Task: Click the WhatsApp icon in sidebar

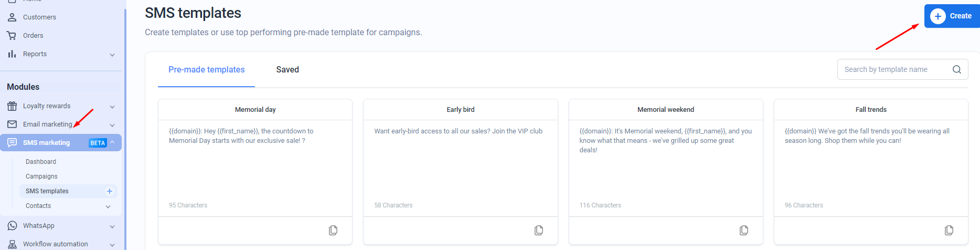Action: point(12,226)
